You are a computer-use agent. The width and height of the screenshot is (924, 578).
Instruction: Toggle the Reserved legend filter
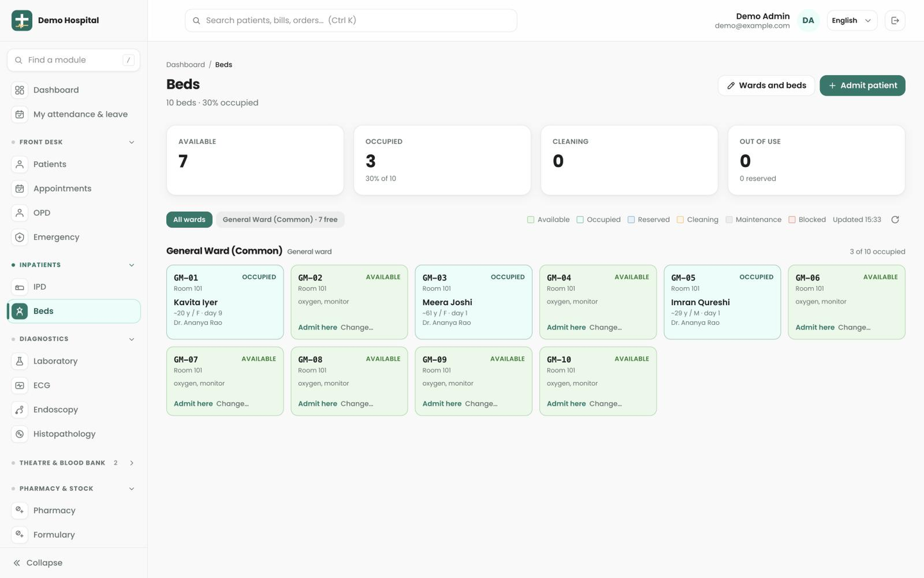click(x=649, y=220)
